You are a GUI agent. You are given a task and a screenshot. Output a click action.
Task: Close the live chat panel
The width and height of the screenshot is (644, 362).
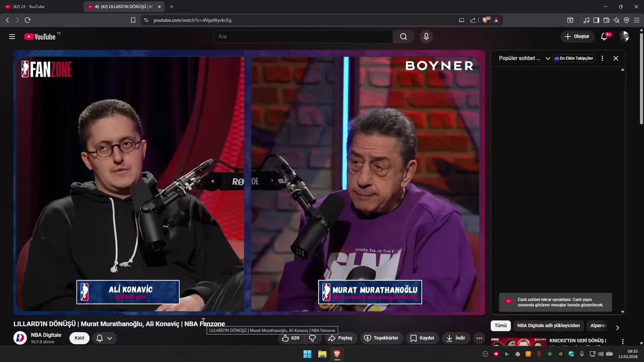click(x=616, y=58)
